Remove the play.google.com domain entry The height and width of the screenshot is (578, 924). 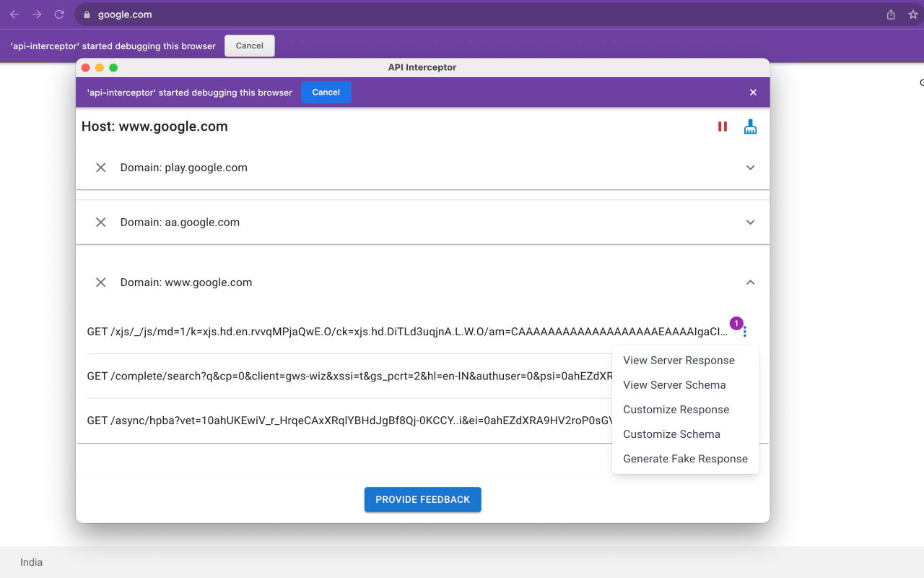click(101, 168)
